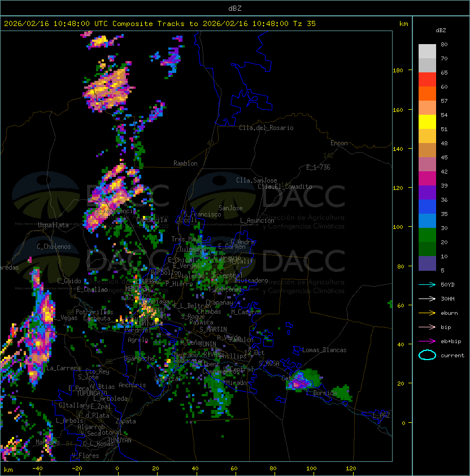Viewport: 470px width, 476px height.
Task: Click the 'dBZ' title at top center
Action: tap(235, 8)
